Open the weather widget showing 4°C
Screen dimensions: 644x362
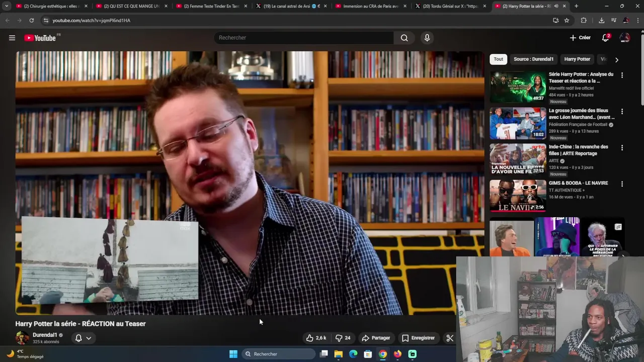coord(25,354)
